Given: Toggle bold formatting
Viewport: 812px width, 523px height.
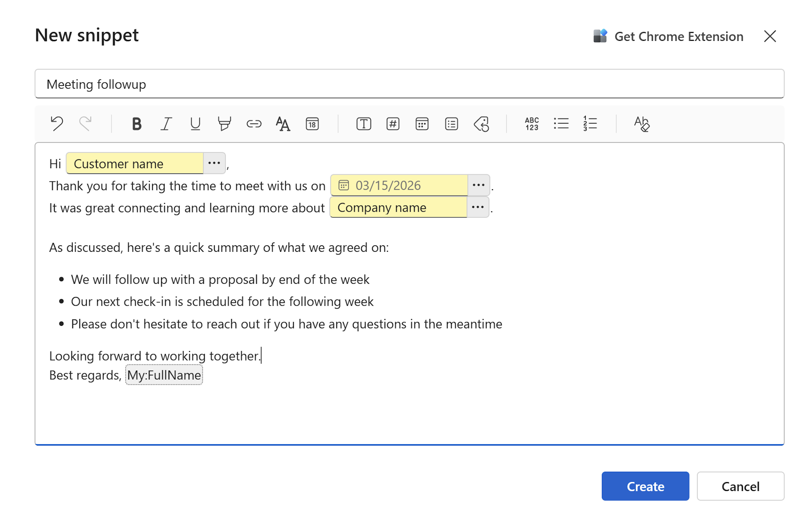Looking at the screenshot, I should 137,124.
